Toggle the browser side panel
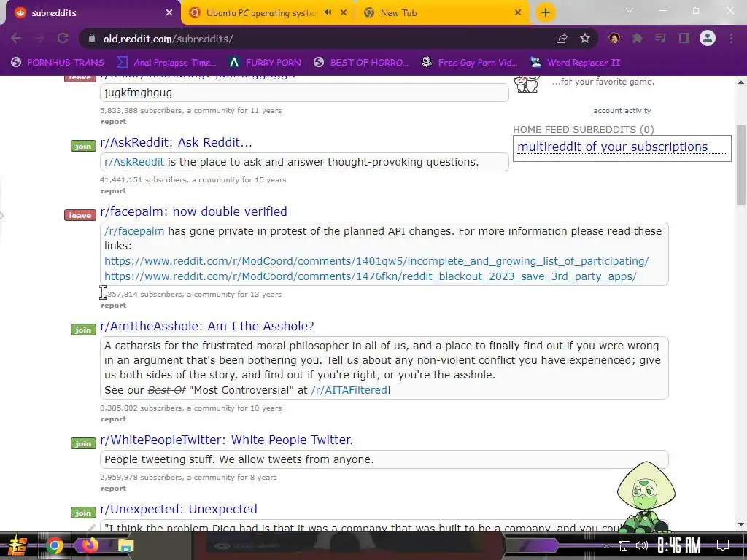 684,38
